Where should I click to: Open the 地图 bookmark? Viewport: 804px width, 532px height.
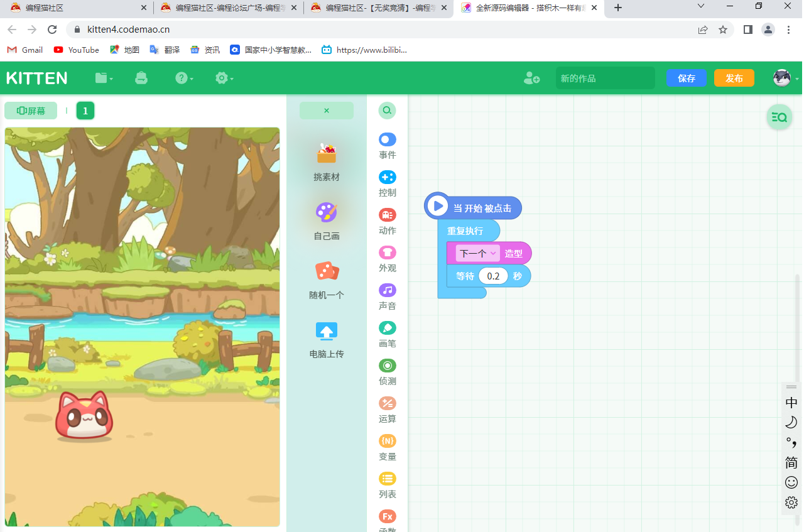point(124,50)
